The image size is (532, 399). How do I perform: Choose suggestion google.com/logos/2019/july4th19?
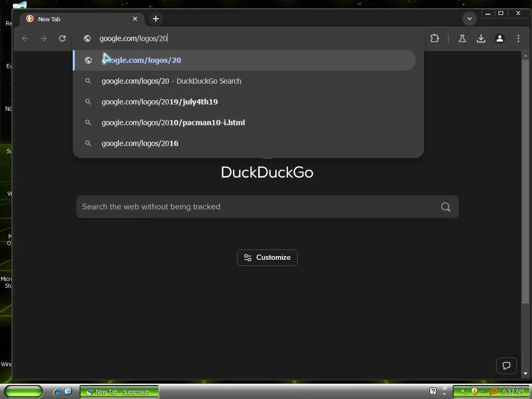coord(245,102)
